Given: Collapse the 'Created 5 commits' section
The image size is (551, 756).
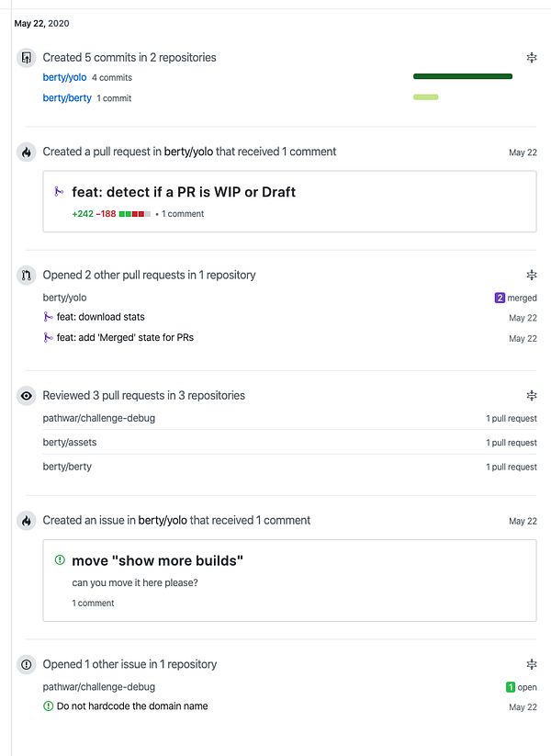Looking at the screenshot, I should click(532, 58).
